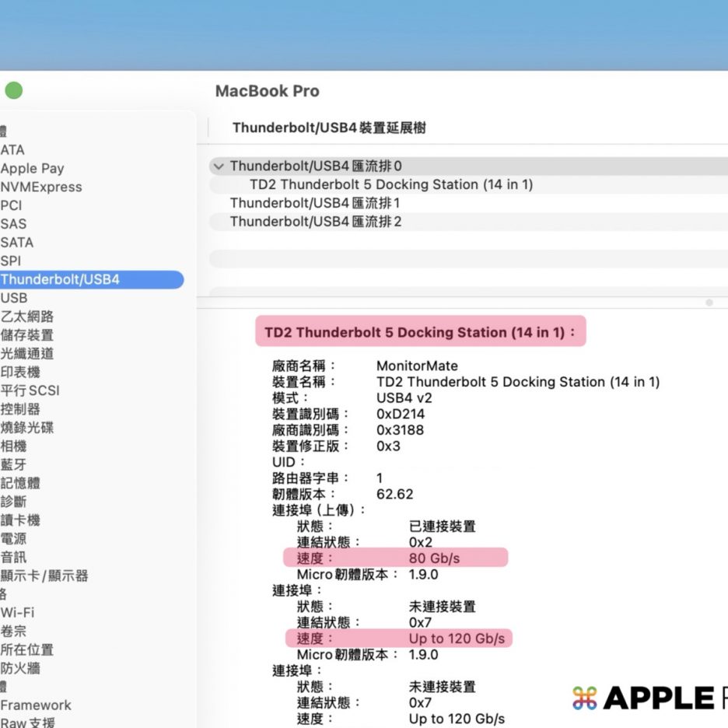Open Apple Pay in the sidebar
The width and height of the screenshot is (728, 728).
coord(32,169)
